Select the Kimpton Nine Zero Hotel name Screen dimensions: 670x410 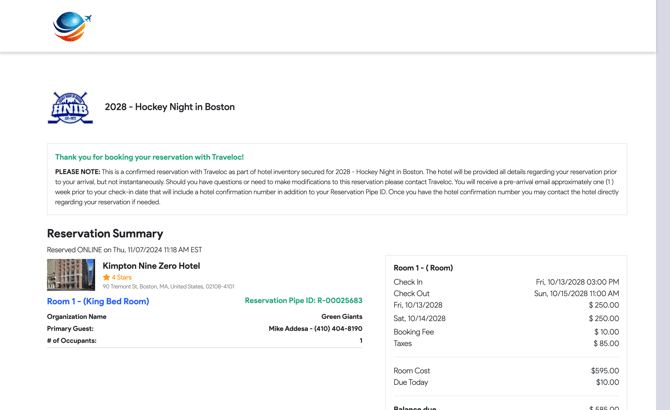coord(151,266)
